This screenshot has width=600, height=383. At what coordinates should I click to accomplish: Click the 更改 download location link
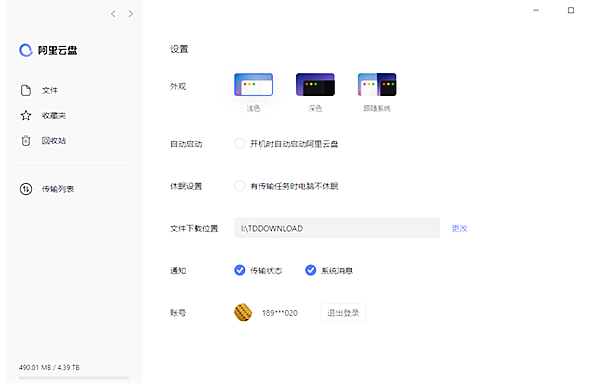pos(460,228)
